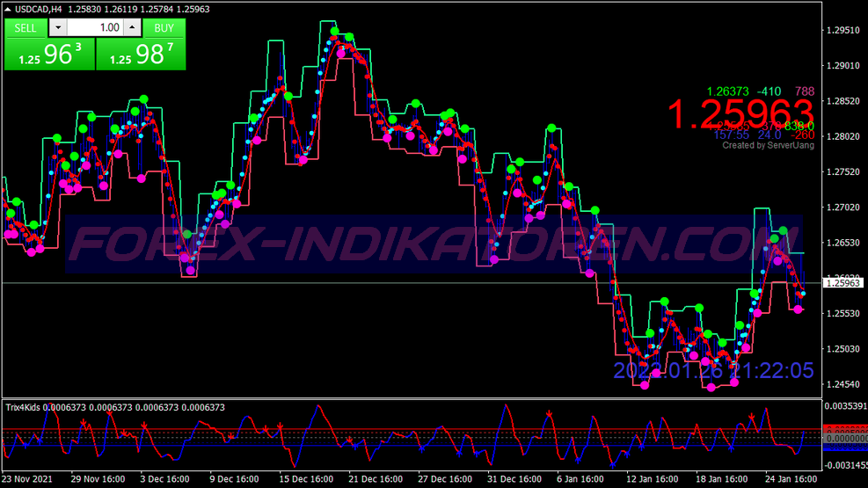Viewport: 868px width, 488px height.
Task: Click the 1.24540 price axis label
Action: point(843,384)
